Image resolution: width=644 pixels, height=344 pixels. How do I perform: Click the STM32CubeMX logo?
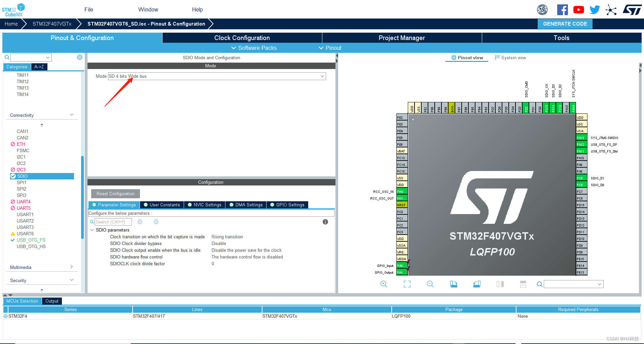pos(13,10)
